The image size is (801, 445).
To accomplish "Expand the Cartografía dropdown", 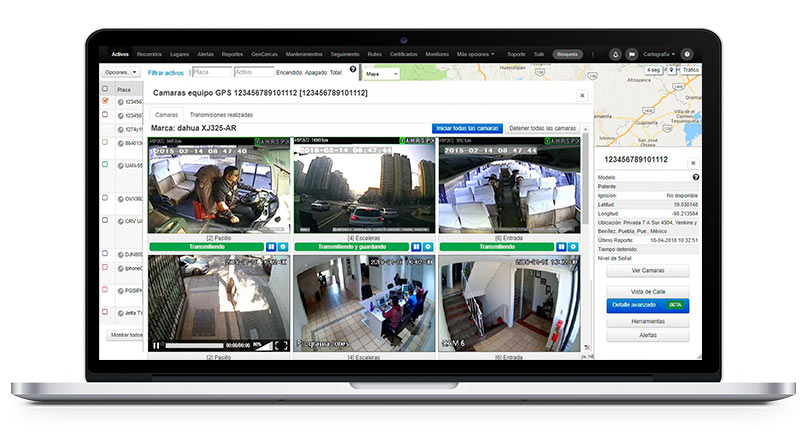I will [659, 54].
